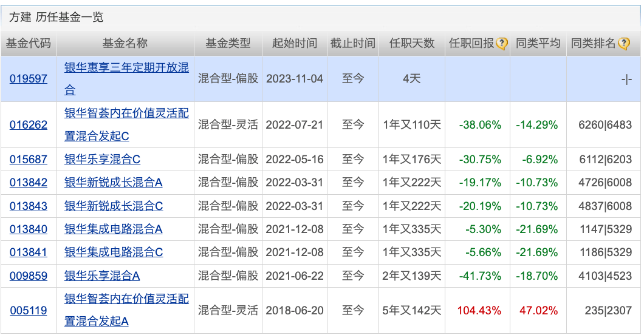Open fund code 005119 link

(x=29, y=310)
